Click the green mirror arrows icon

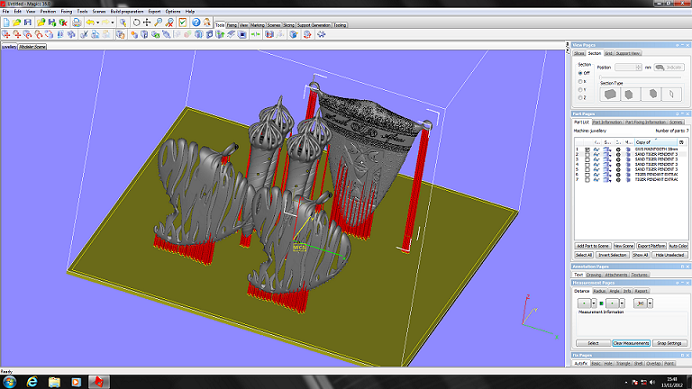coord(256,34)
